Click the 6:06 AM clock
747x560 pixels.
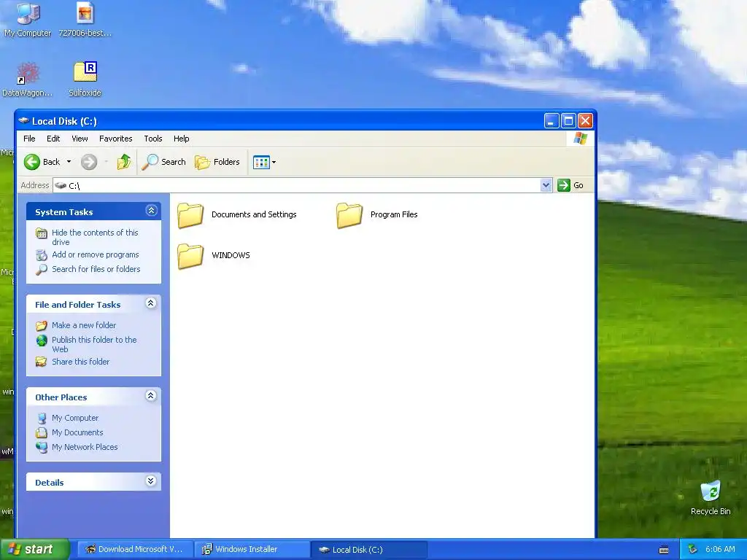tap(720, 550)
